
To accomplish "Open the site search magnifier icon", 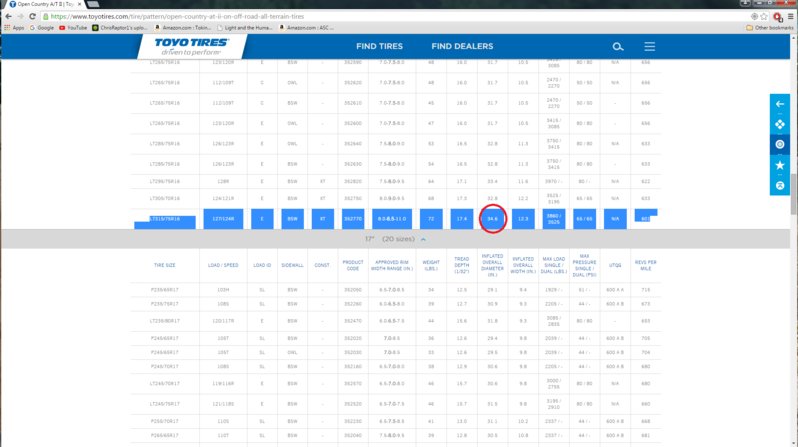I will (618, 47).
